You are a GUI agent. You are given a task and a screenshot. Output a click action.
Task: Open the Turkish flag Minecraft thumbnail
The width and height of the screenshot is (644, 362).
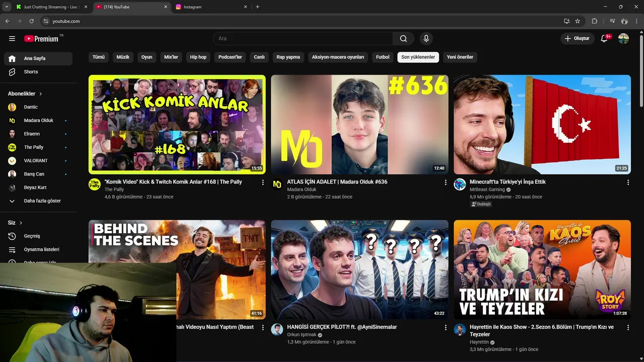tap(542, 124)
